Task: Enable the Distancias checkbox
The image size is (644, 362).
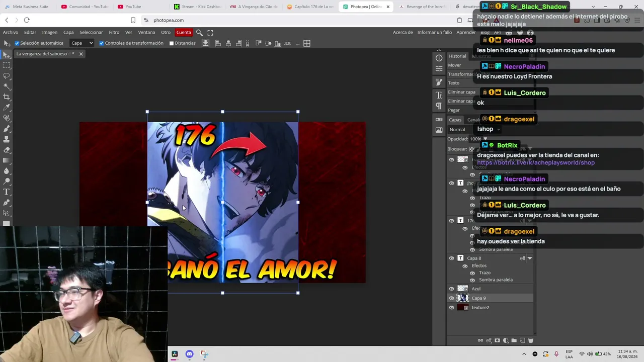Action: (172, 43)
